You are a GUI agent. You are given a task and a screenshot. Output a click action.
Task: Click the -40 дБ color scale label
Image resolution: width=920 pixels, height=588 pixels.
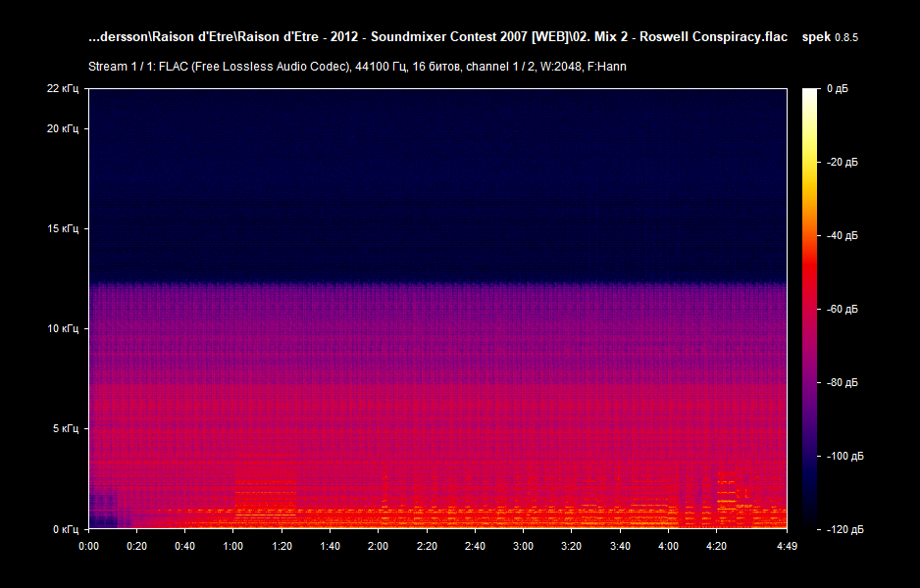[x=842, y=235]
